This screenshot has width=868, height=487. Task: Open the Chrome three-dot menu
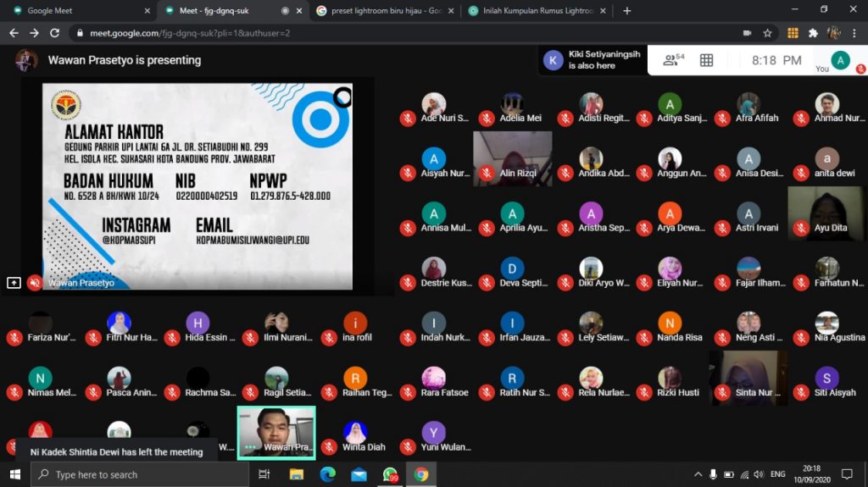pyautogui.click(x=854, y=33)
